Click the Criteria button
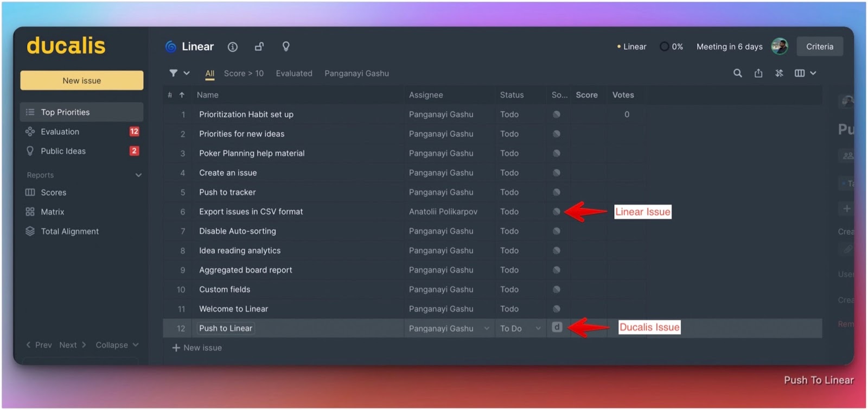Image resolution: width=868 pixels, height=410 pixels. tap(819, 47)
